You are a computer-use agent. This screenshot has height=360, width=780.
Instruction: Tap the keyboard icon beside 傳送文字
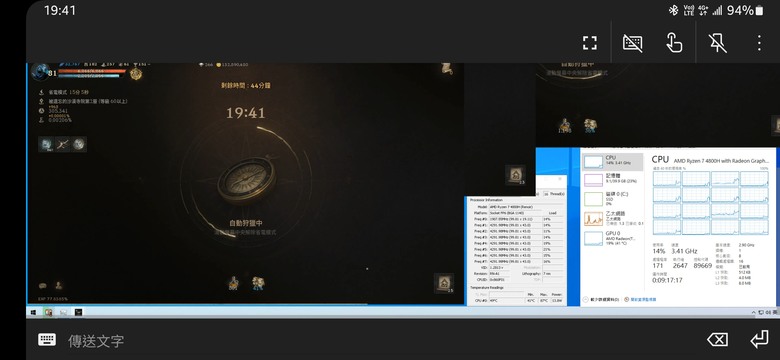47,340
